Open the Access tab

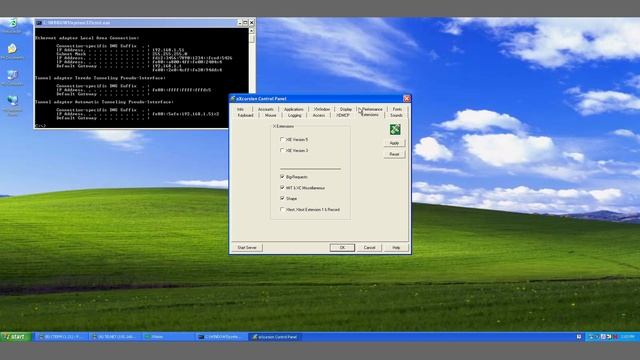(318, 116)
